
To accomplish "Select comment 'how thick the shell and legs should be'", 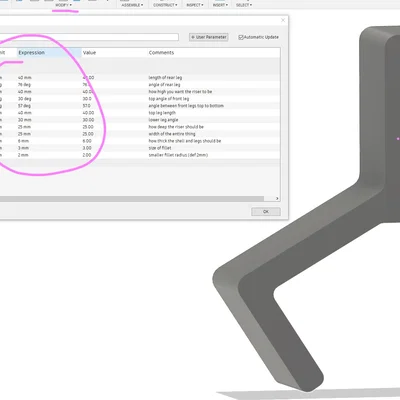I will click(x=185, y=141).
